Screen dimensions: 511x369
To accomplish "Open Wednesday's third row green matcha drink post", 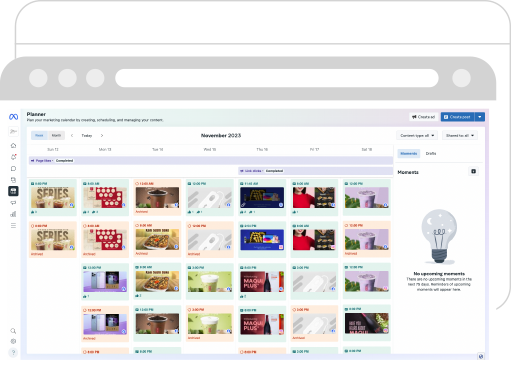I will [x=210, y=282].
